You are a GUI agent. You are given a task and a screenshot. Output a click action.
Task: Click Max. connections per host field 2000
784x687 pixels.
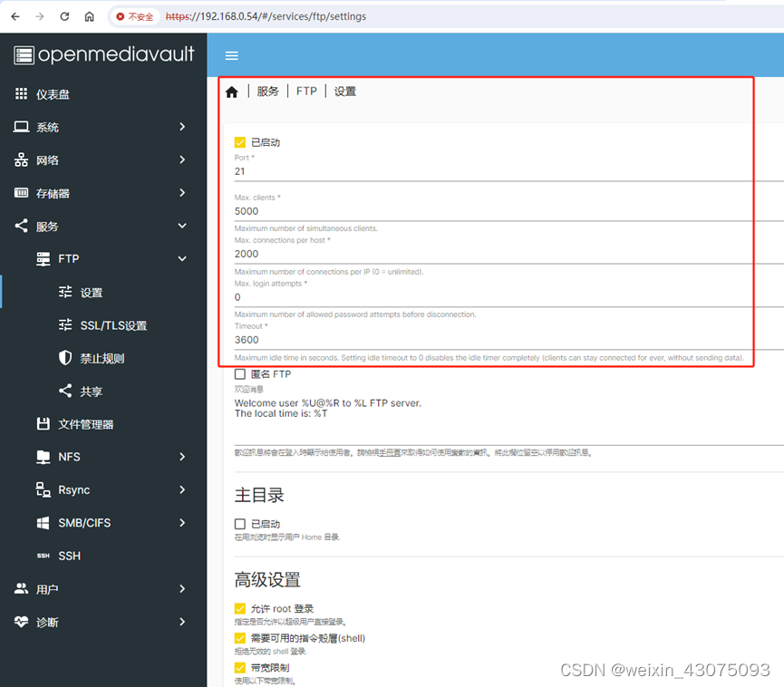[x=509, y=254]
